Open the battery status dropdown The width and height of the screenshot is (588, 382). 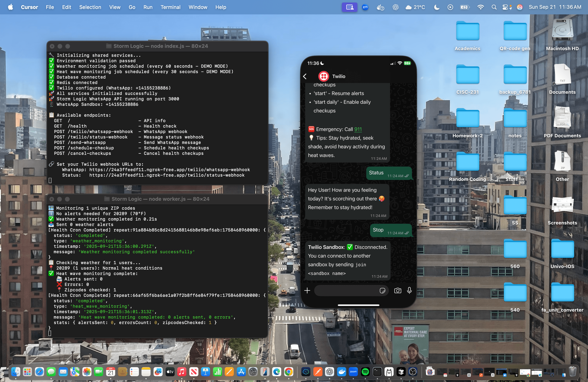click(465, 7)
